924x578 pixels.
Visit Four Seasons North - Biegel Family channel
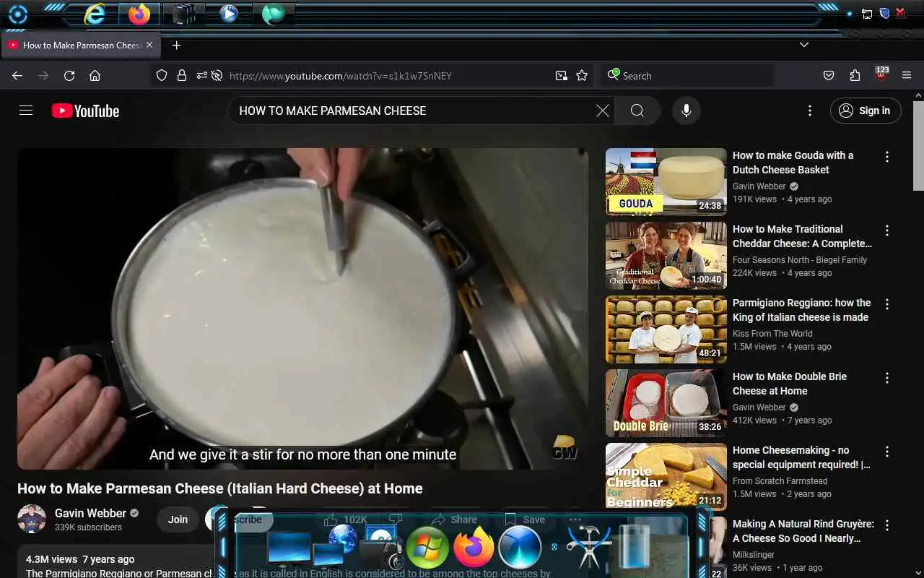[x=800, y=260]
